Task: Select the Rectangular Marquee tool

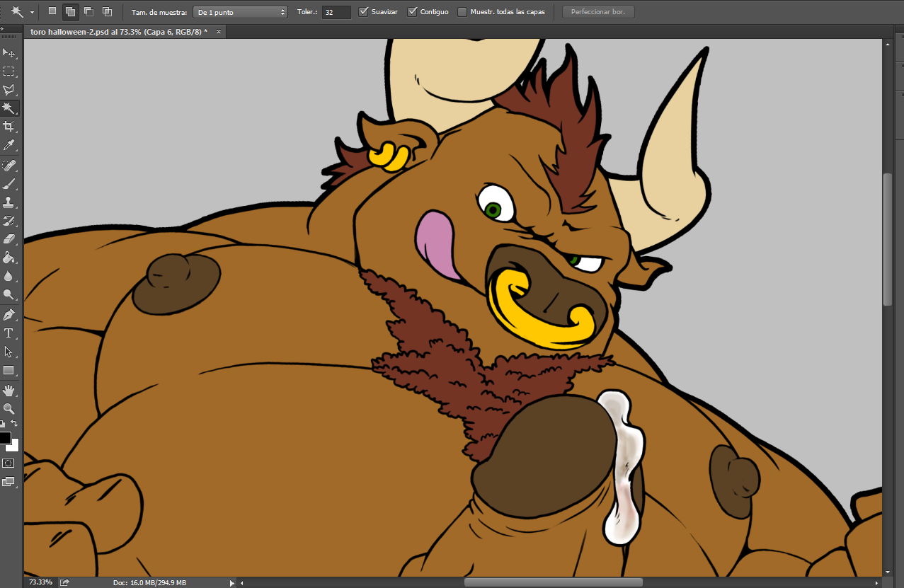Action: click(x=9, y=71)
